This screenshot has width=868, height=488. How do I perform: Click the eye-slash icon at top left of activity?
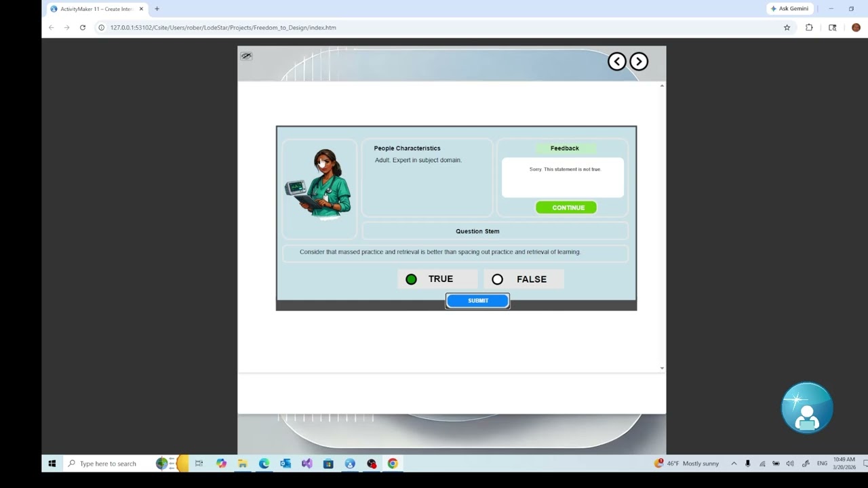[x=246, y=56]
